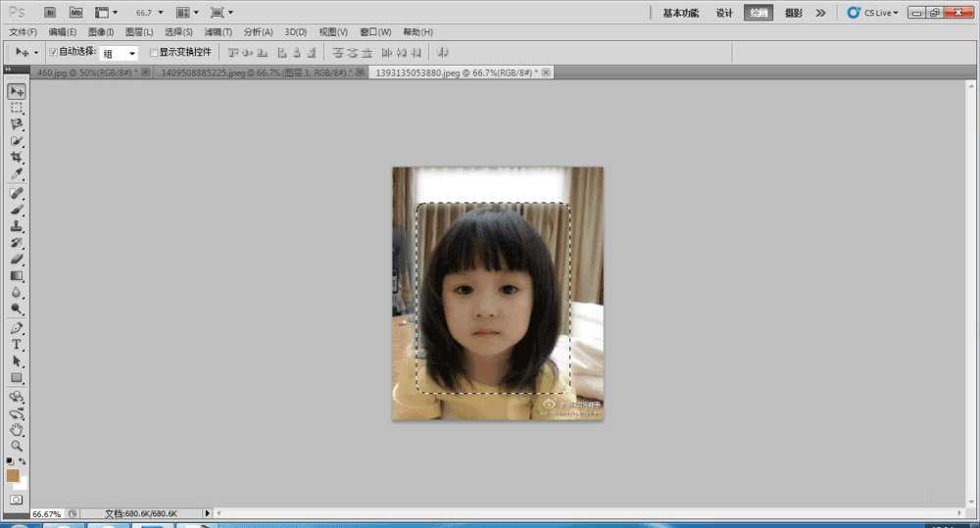Click the brown foreground color swatch
This screenshot has height=528, width=980.
point(13,475)
